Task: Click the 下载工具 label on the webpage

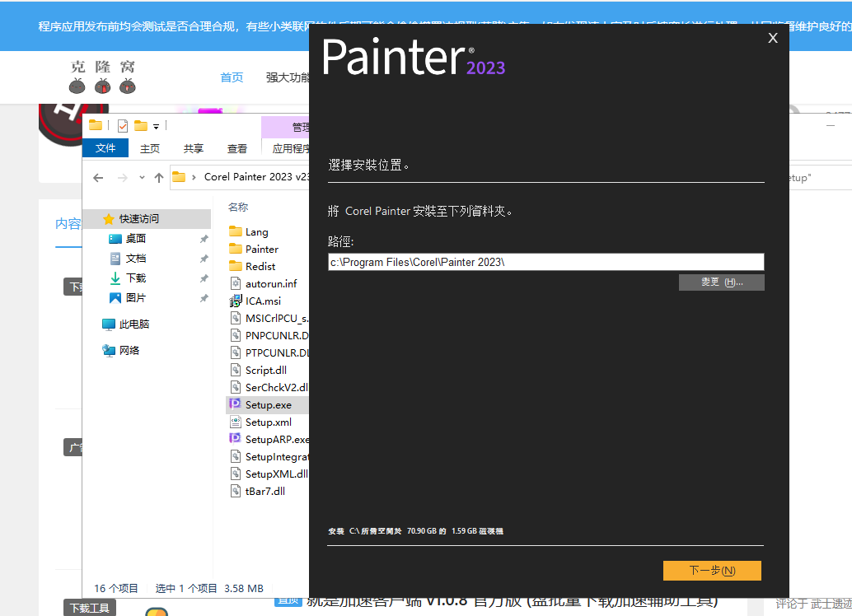Action: click(x=90, y=608)
